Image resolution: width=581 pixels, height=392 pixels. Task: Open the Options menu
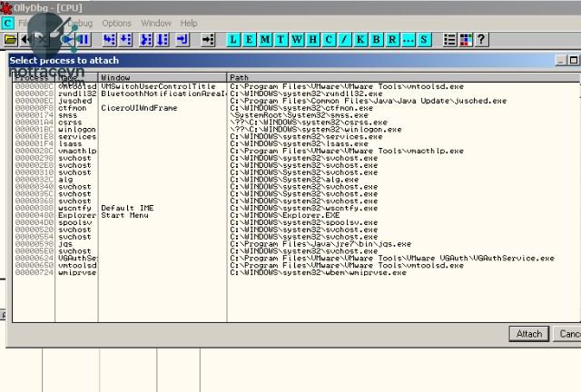tap(117, 24)
